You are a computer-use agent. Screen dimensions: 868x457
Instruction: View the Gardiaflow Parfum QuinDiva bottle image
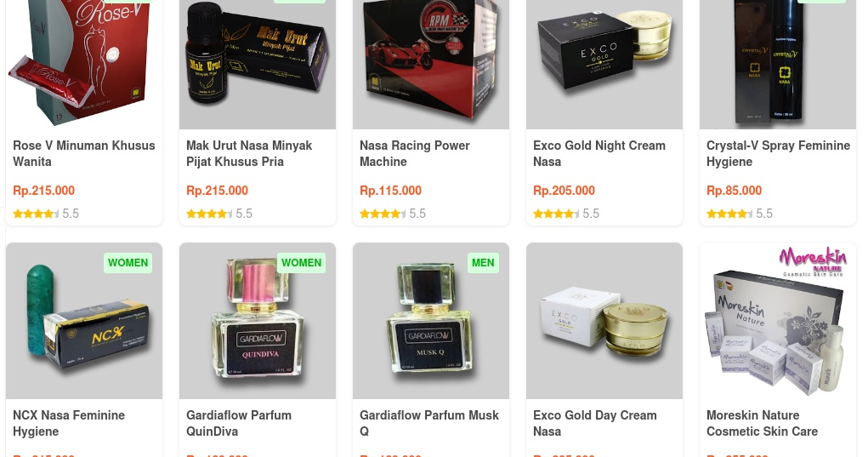click(x=258, y=321)
